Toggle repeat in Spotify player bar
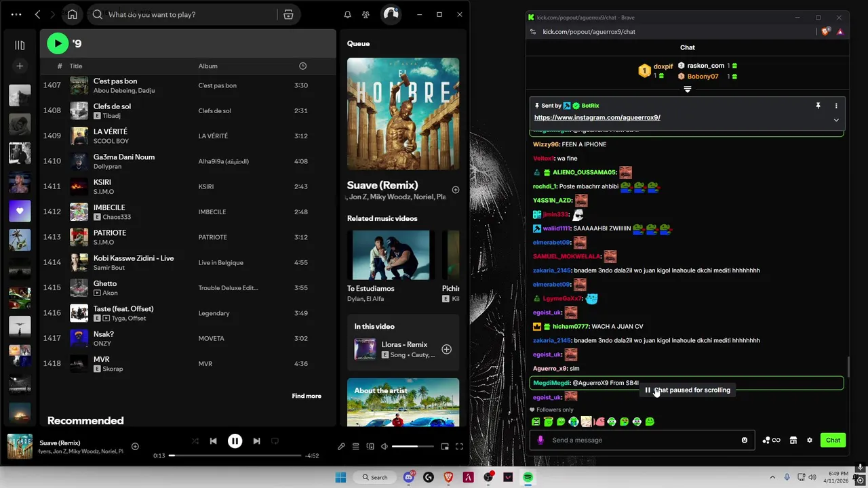Viewport: 868px width, 488px height. (275, 441)
